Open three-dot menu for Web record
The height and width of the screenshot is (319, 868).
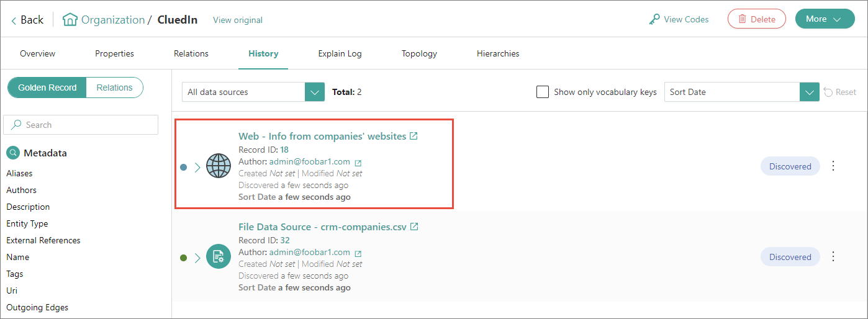pos(833,166)
